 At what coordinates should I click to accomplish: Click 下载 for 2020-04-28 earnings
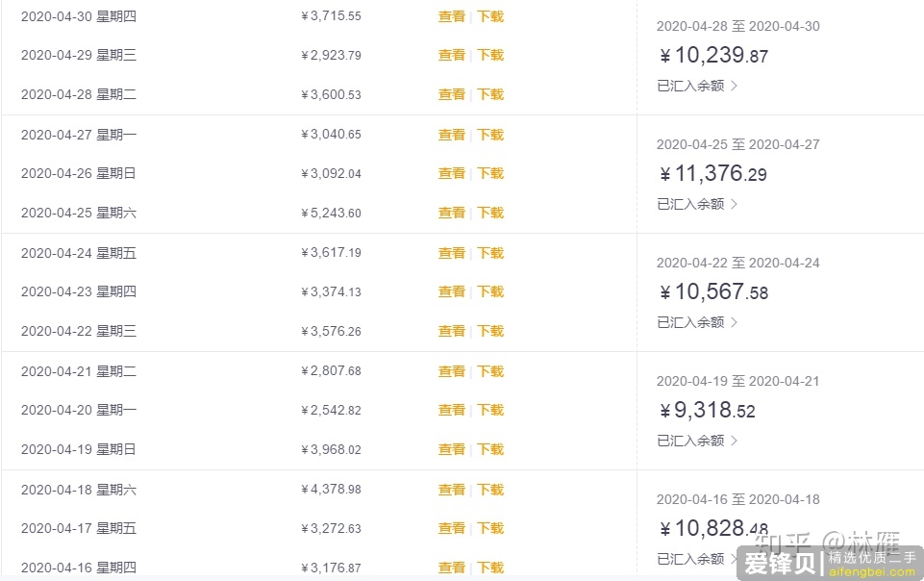[490, 94]
